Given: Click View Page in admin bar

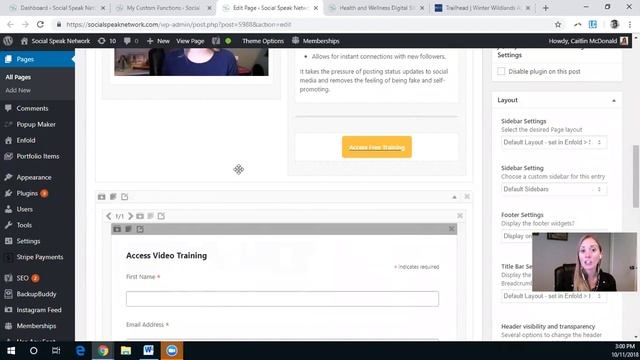Looking at the screenshot, I should 190,41.
